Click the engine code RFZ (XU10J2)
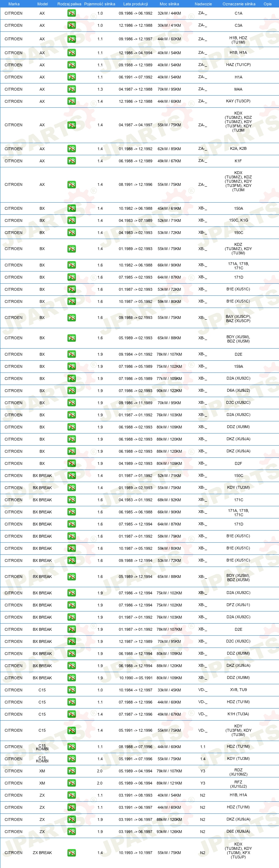Screen dimensions: 279x868 (238, 784)
